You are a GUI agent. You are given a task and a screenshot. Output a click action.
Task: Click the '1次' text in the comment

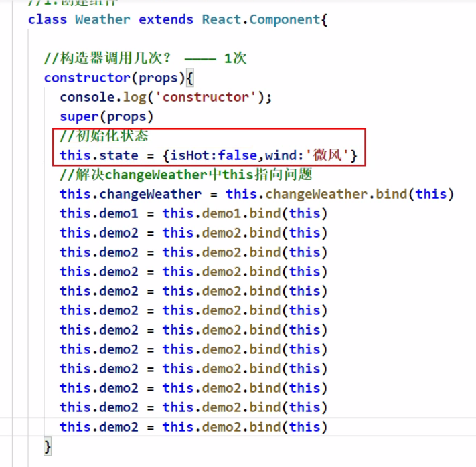coord(235,58)
